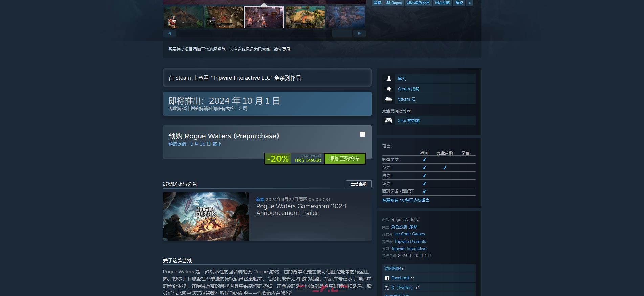Select the fourth screenshot thumbnail with beach scene
The height and width of the screenshot is (296, 644).
click(305, 17)
